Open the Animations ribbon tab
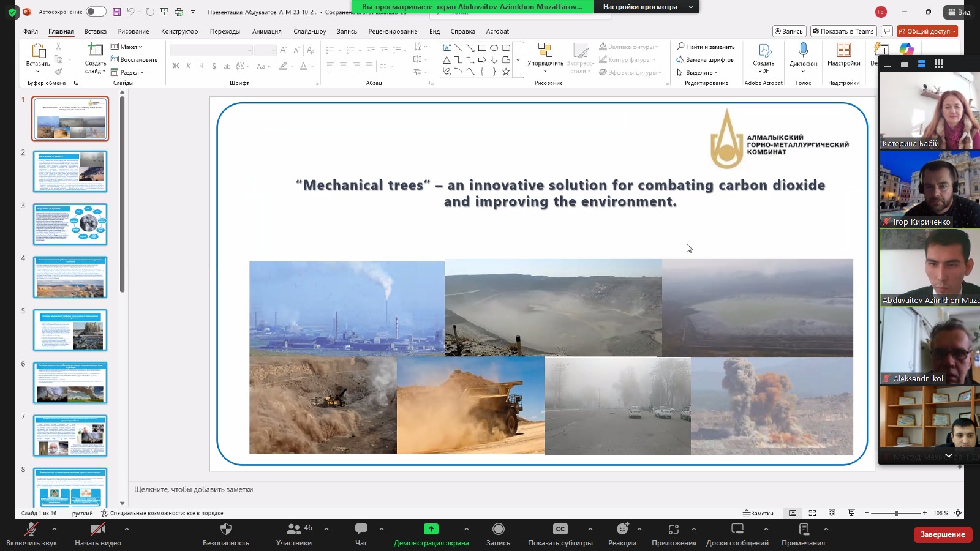 266,31
